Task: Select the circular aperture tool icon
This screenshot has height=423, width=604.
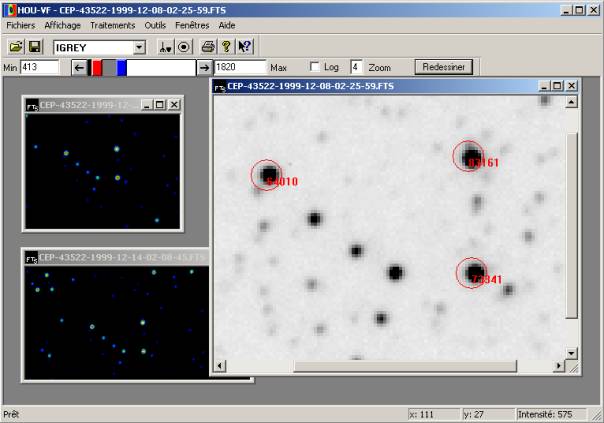Action: click(x=184, y=47)
